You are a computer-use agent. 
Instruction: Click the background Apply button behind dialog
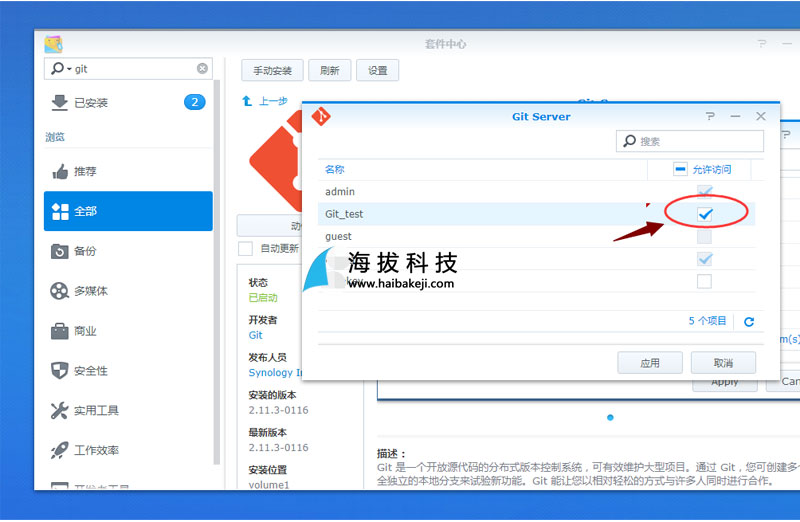coord(724,385)
